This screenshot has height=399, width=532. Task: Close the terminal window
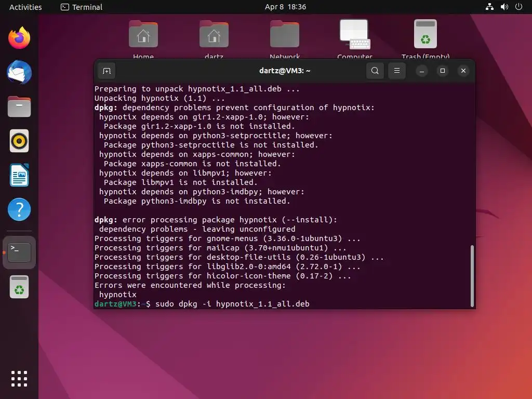[463, 71]
